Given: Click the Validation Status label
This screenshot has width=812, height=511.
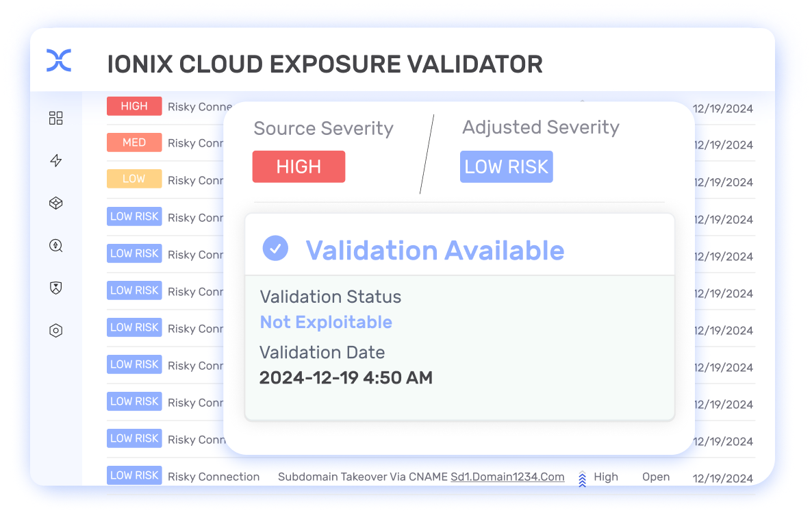Looking at the screenshot, I should point(331,297).
